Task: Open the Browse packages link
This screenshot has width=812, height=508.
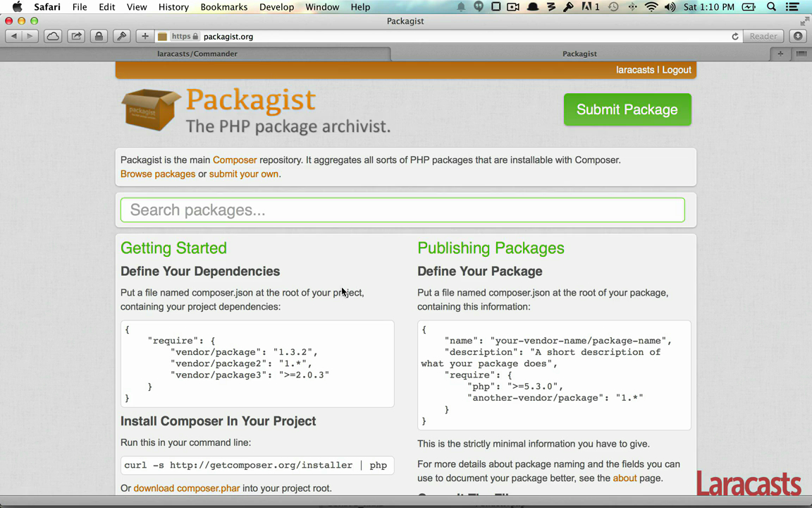Action: point(158,174)
